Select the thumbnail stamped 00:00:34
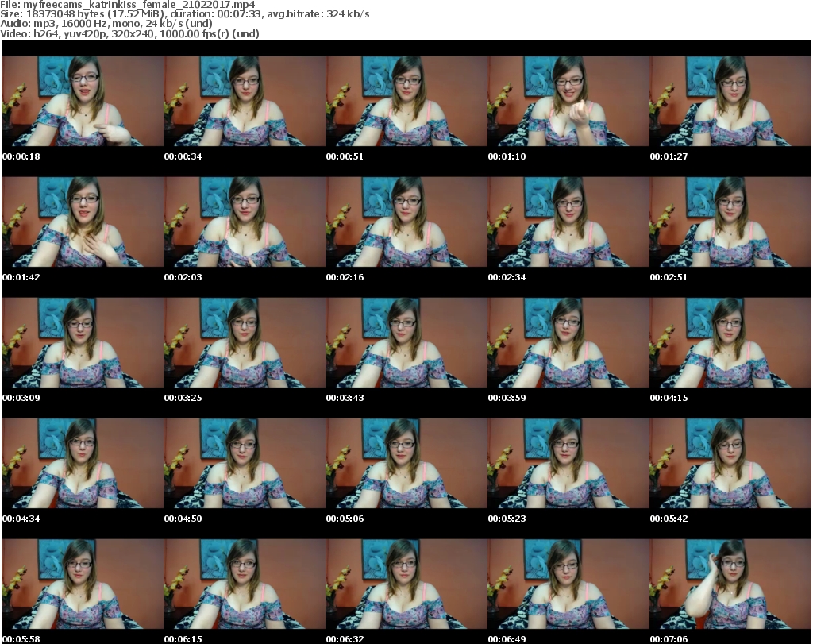This screenshot has height=644, width=813. [245, 101]
